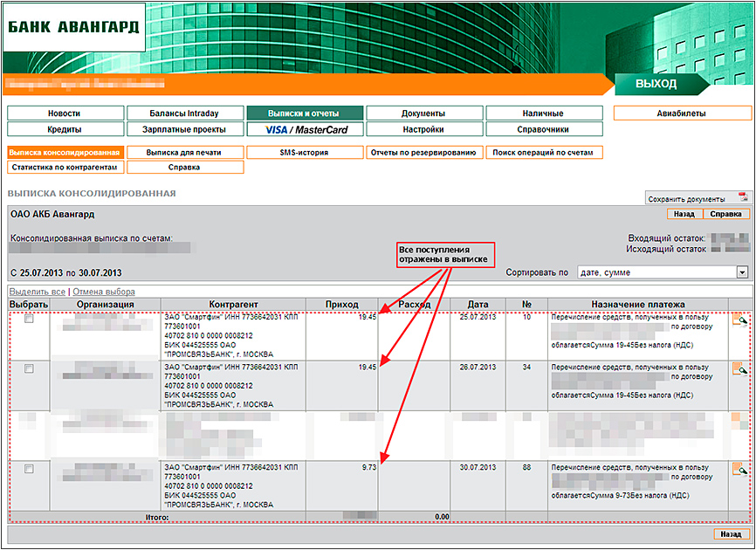Click the Приход amount 9.73

click(x=369, y=468)
